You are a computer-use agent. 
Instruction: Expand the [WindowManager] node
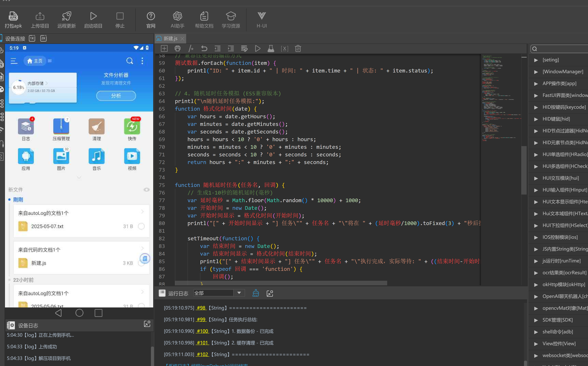[x=536, y=72]
